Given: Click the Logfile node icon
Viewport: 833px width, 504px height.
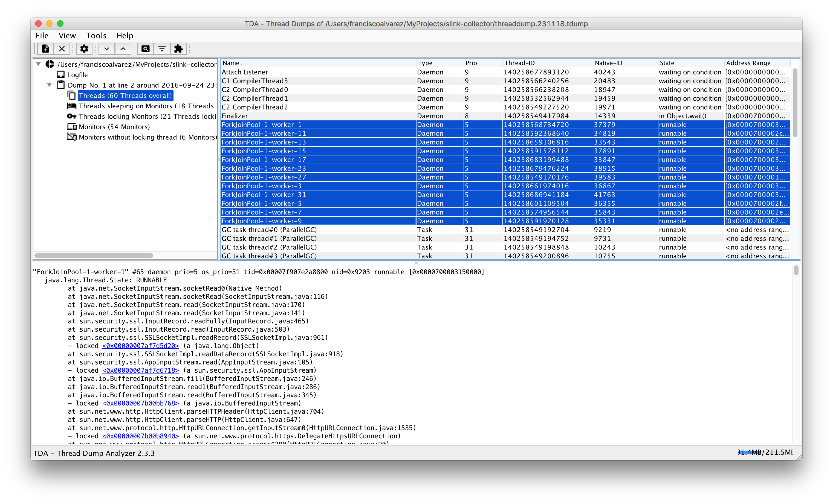Looking at the screenshot, I should (61, 74).
